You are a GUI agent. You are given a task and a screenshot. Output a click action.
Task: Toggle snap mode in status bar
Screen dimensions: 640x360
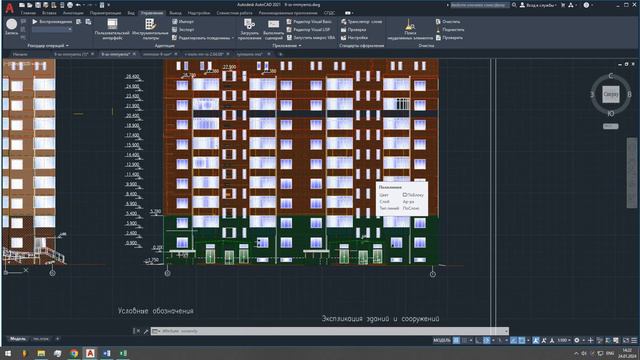464,340
